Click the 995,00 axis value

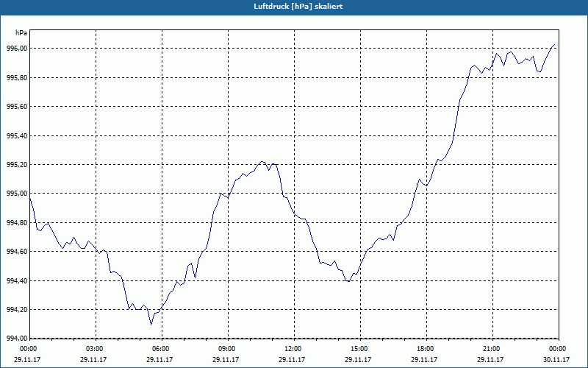pyautogui.click(x=17, y=194)
